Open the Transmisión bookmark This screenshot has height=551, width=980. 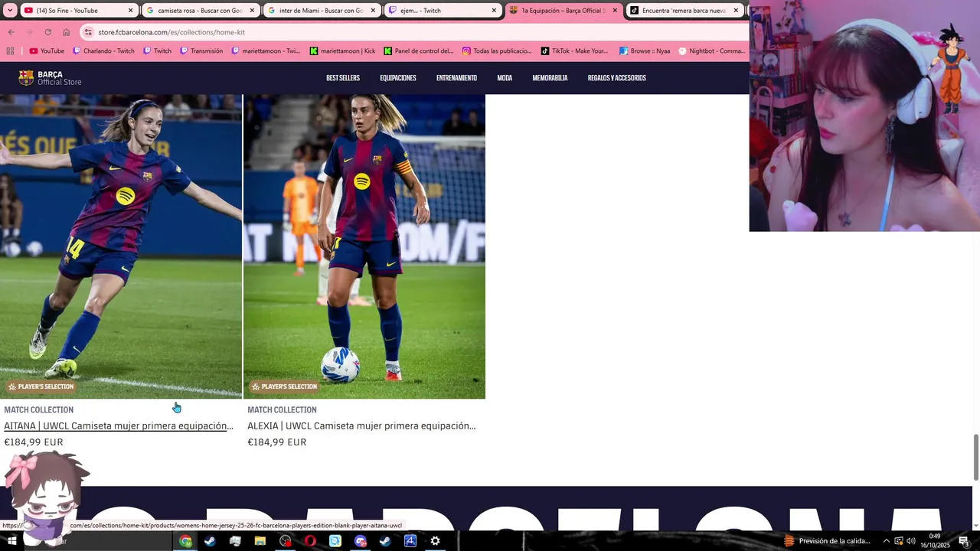point(201,51)
